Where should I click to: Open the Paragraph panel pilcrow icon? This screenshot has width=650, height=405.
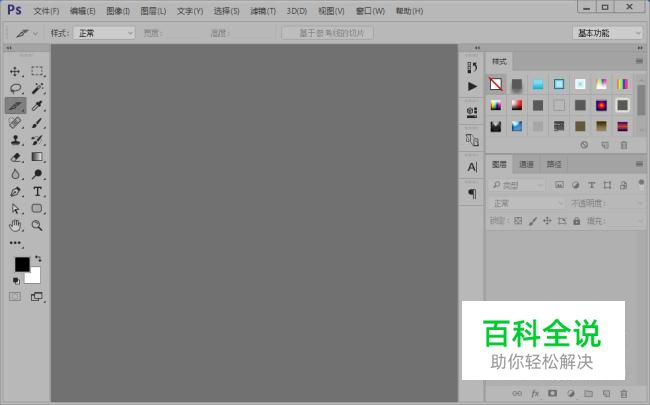[472, 194]
